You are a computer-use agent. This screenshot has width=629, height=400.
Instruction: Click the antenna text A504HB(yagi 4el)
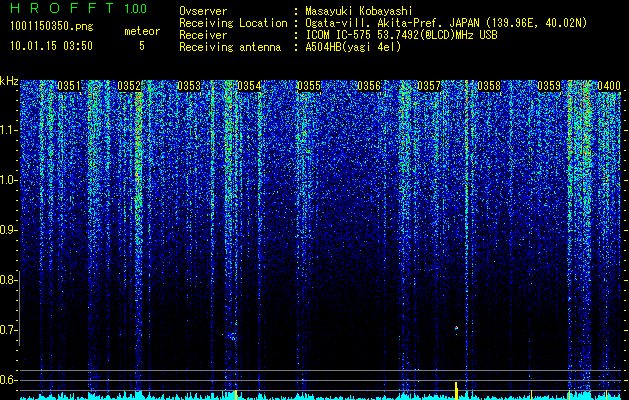(x=353, y=47)
